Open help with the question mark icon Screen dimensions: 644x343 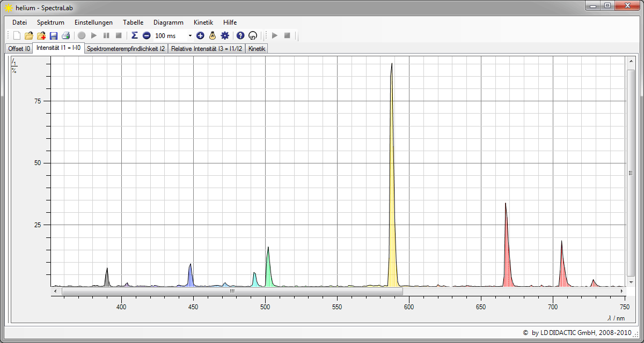(240, 35)
